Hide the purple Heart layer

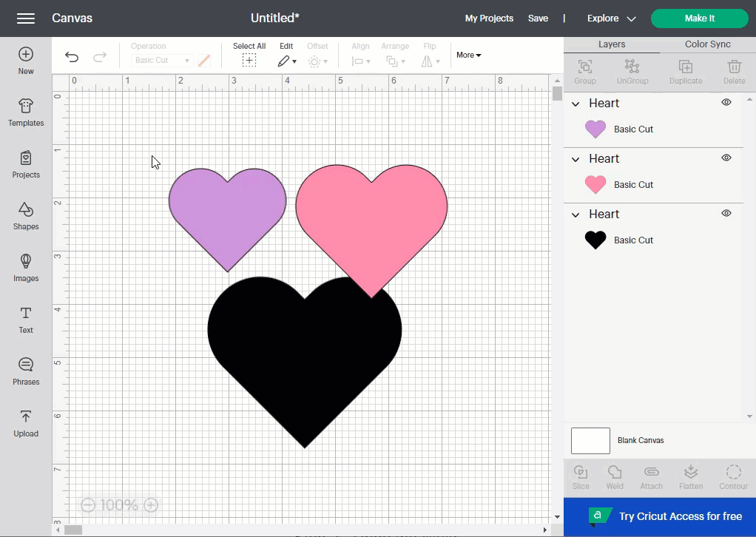tap(726, 103)
